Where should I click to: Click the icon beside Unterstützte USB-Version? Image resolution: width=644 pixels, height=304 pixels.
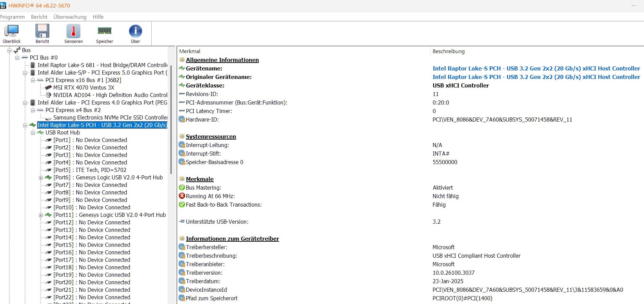pos(182,222)
